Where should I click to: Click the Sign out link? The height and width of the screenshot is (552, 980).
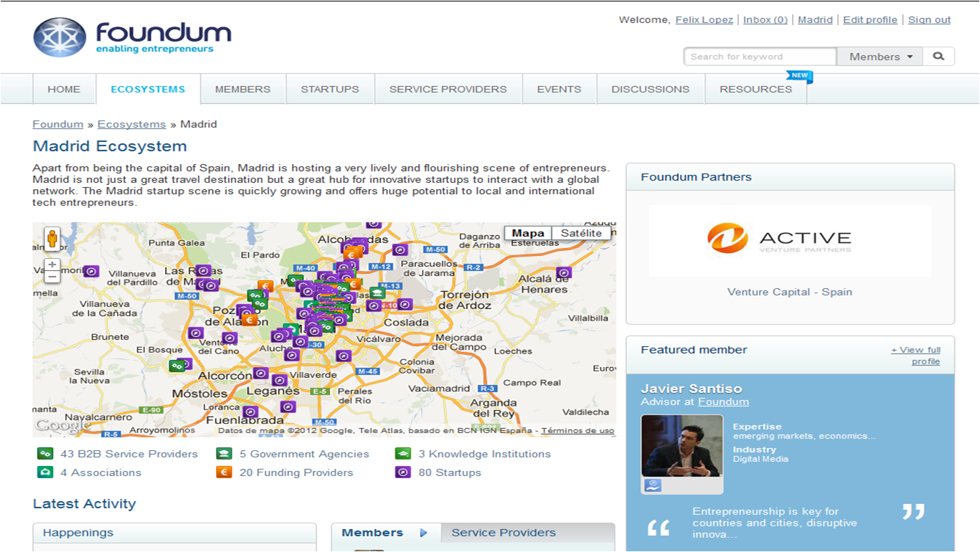(x=929, y=20)
